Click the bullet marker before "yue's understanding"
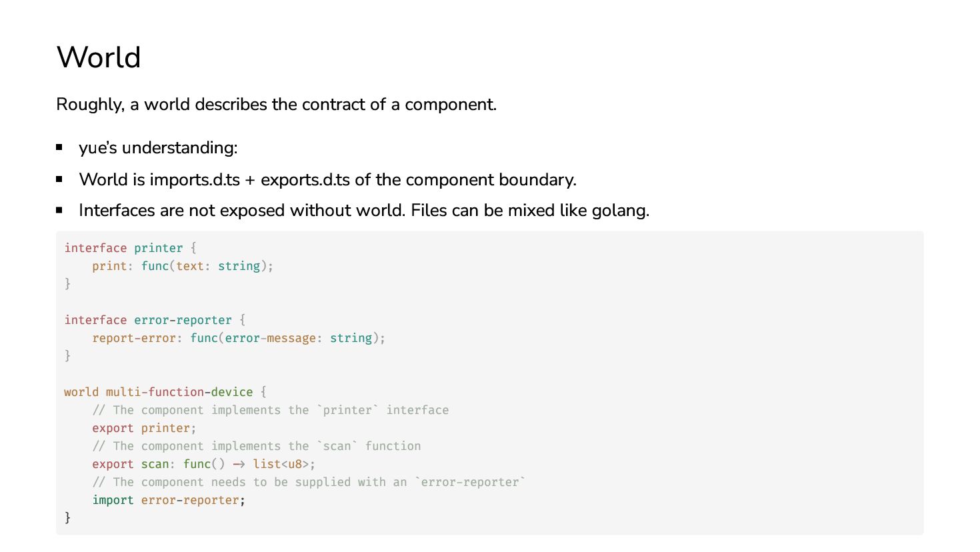 click(x=59, y=147)
